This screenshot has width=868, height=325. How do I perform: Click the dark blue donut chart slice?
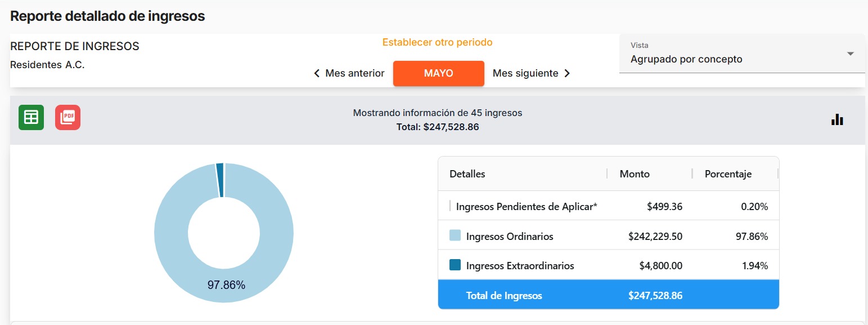(220, 180)
